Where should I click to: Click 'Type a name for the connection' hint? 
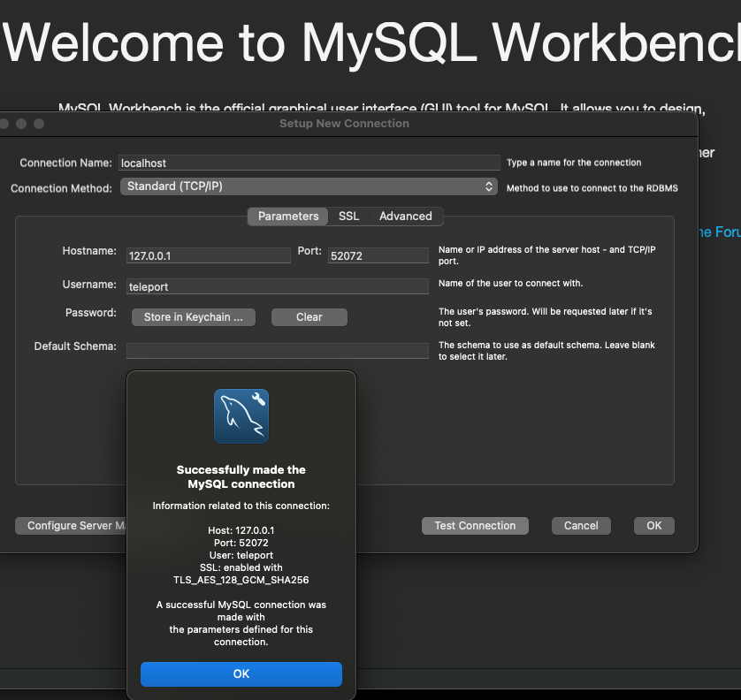click(574, 163)
